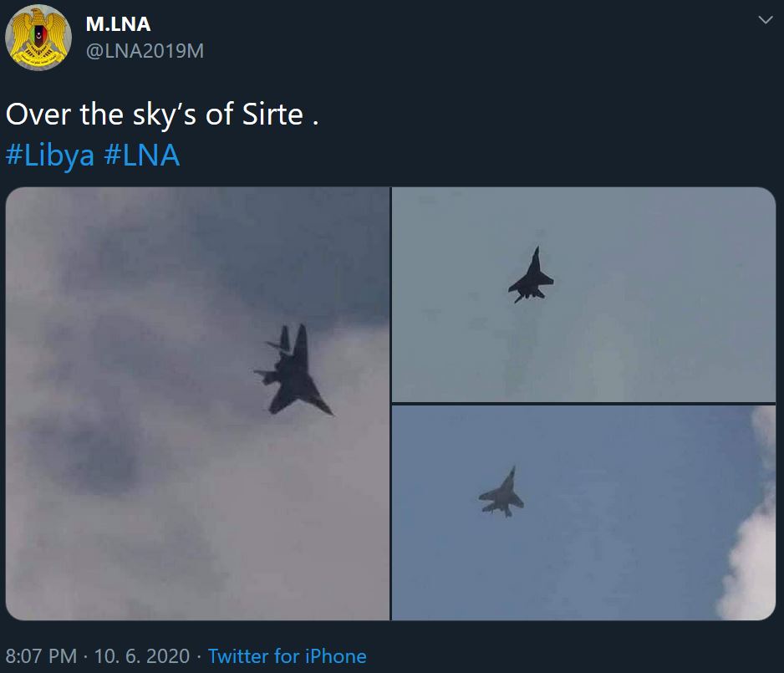Open the #Libya hashtag
Image resolution: width=784 pixels, height=673 pixels.
49,156
